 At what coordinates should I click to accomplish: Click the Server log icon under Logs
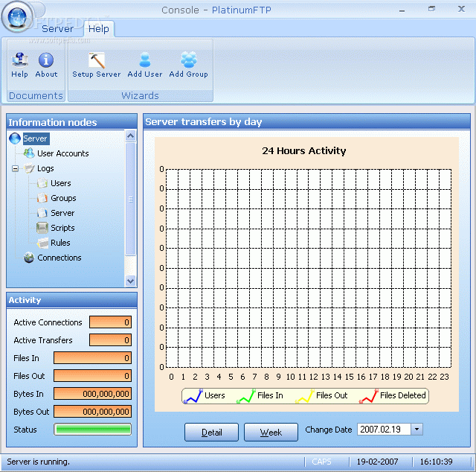(42, 213)
